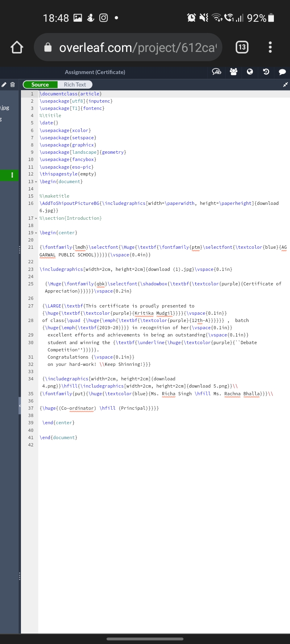Image resolution: width=290 pixels, height=644 pixels.
Task: Tap the Instagram notification icon in status bar
Action: coord(104,18)
